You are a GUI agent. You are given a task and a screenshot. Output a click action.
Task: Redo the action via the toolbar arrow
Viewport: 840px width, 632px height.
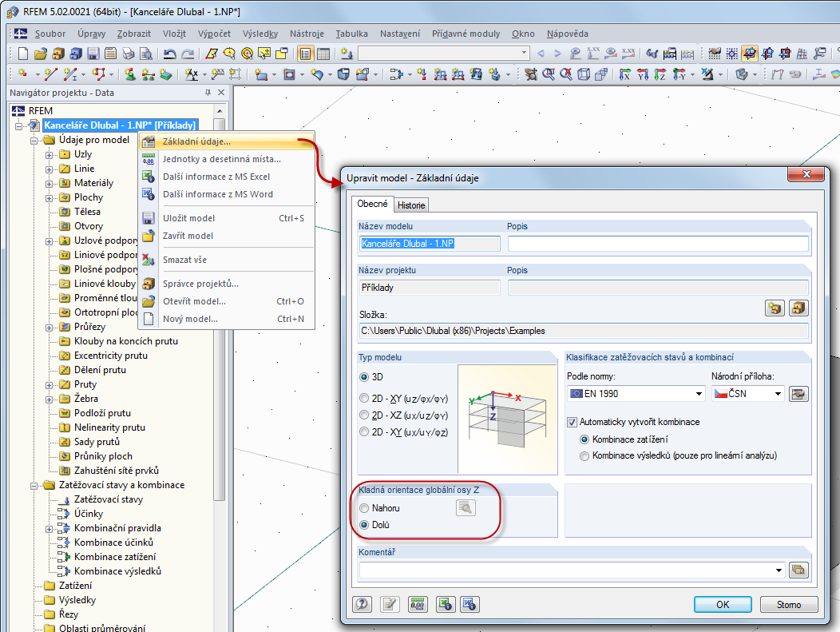coord(188,54)
